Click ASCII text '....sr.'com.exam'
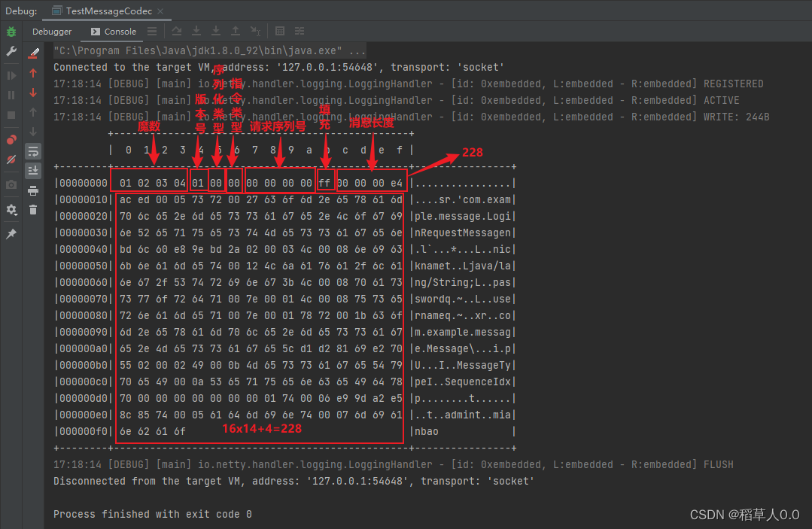The image size is (812, 529). click(x=463, y=200)
